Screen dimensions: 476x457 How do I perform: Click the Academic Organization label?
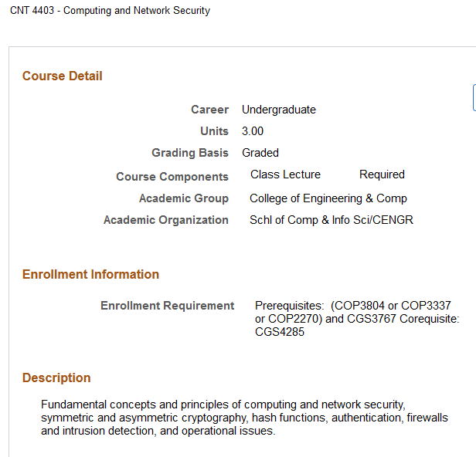[166, 220]
